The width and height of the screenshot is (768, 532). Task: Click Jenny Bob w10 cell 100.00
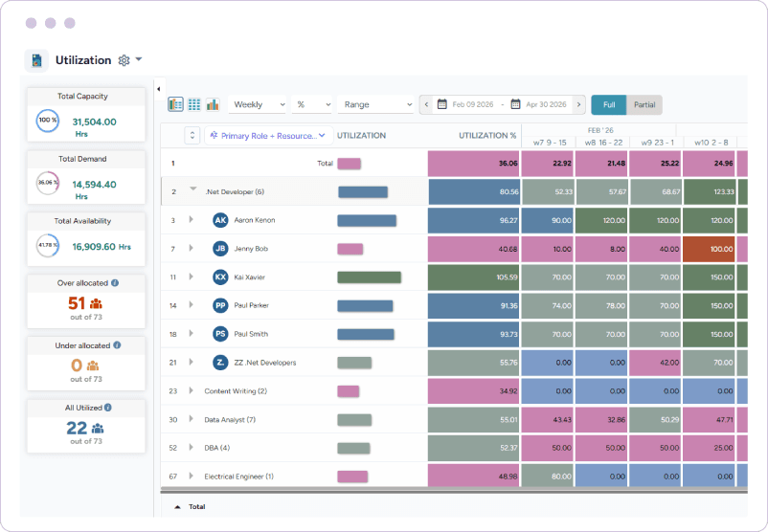[709, 249]
